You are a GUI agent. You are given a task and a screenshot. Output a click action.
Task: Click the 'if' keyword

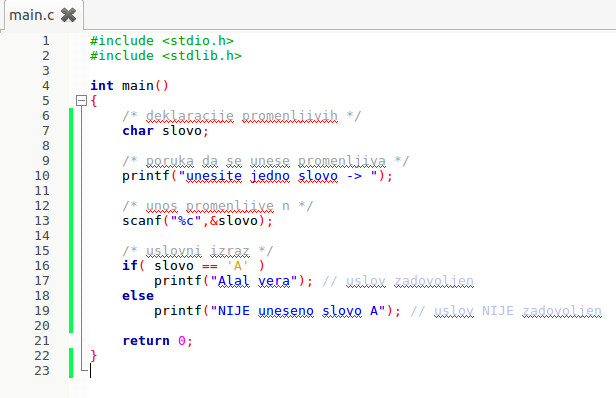point(130,266)
